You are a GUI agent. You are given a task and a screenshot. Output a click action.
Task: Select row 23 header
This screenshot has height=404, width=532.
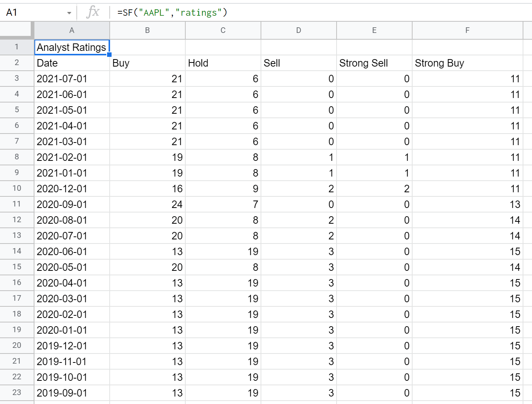pos(17,393)
